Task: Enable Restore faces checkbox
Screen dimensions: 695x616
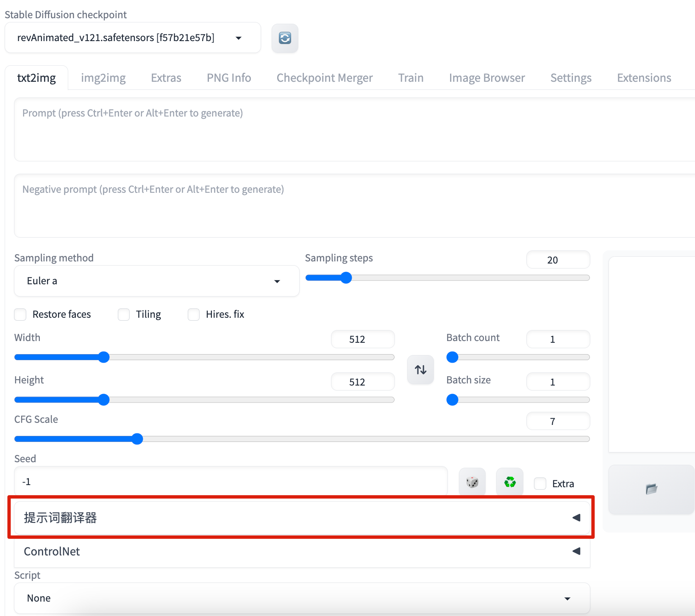Action: tap(20, 315)
